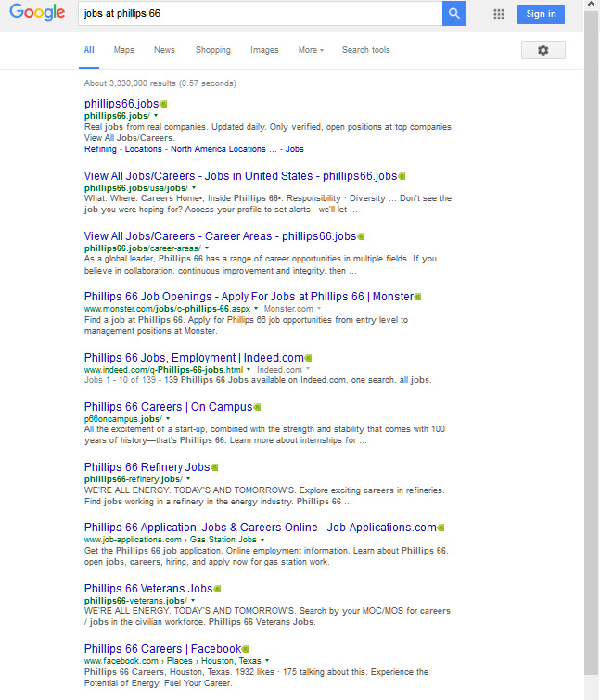Screen dimensions: 600x700
Task: Click the Places breadcrumb under Facebook result
Action: coord(180,661)
